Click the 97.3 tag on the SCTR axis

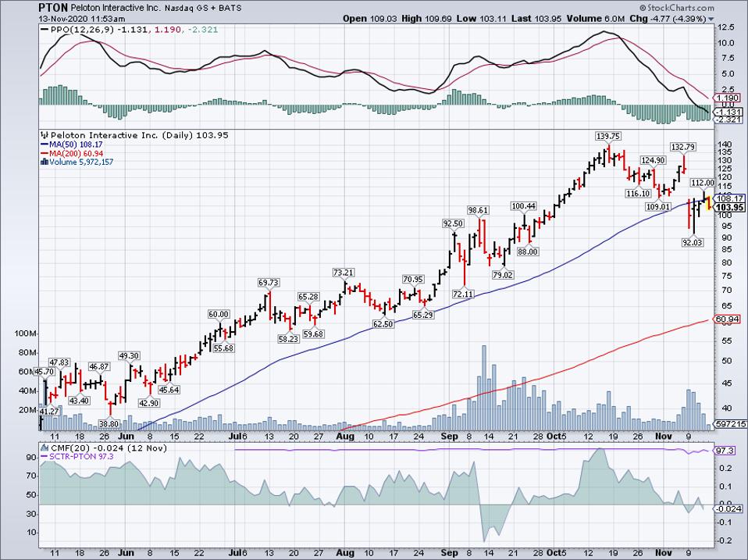(x=725, y=451)
